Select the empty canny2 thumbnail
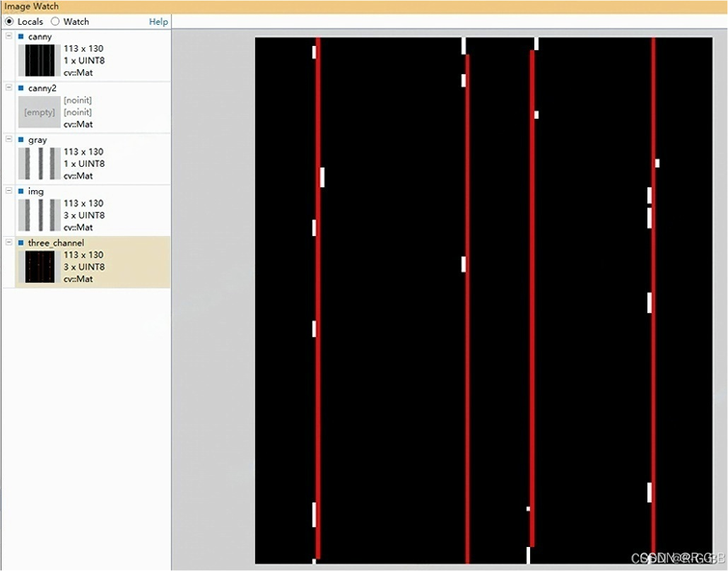The width and height of the screenshot is (728, 571). point(40,112)
